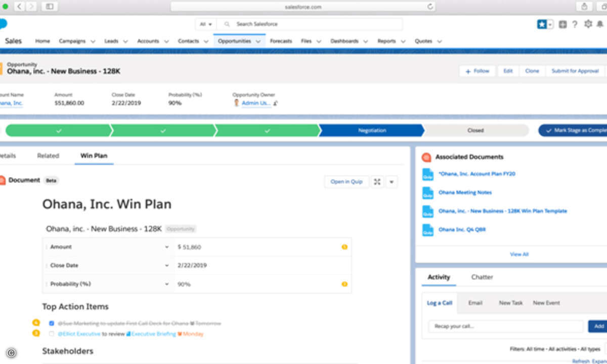Screen dimensions: 607x364
Task: Switch to the Win Plan tab
Action: point(94,156)
